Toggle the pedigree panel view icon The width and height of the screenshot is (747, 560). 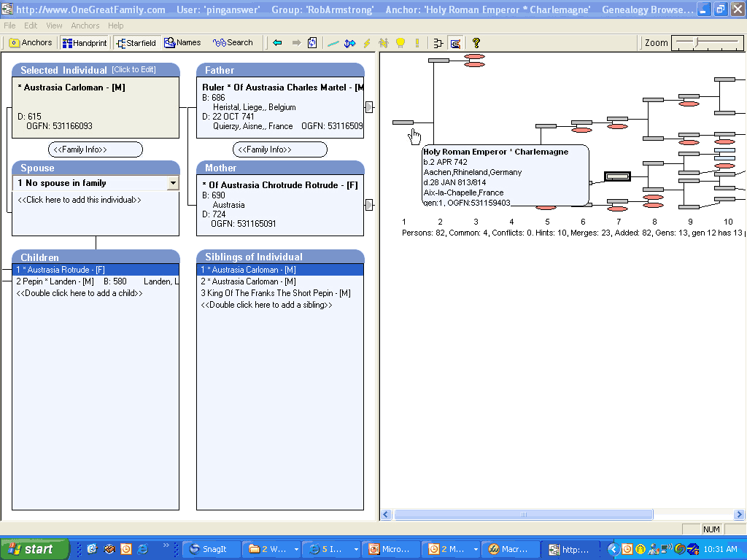[455, 43]
